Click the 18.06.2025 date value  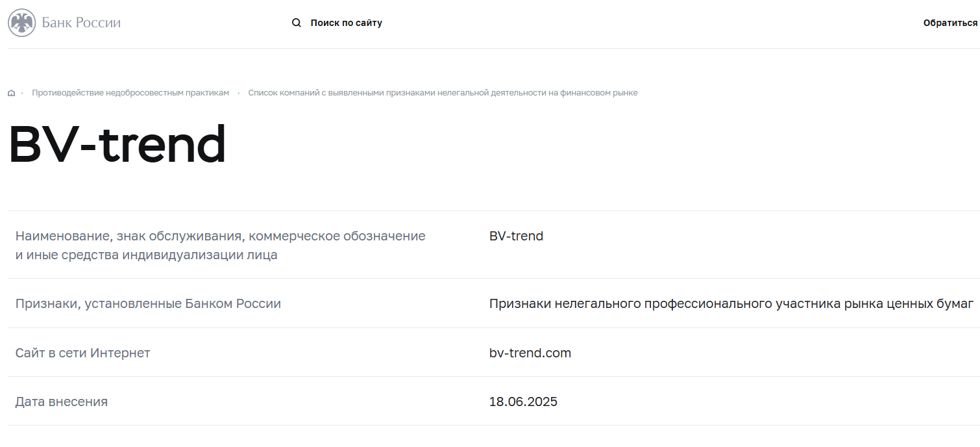pos(523,402)
